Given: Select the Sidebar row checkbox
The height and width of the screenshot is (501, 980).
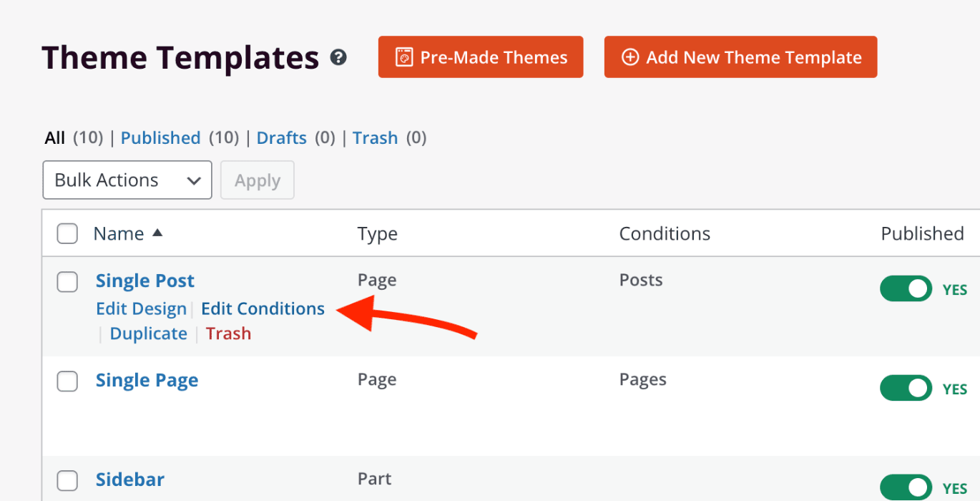Looking at the screenshot, I should (67, 481).
